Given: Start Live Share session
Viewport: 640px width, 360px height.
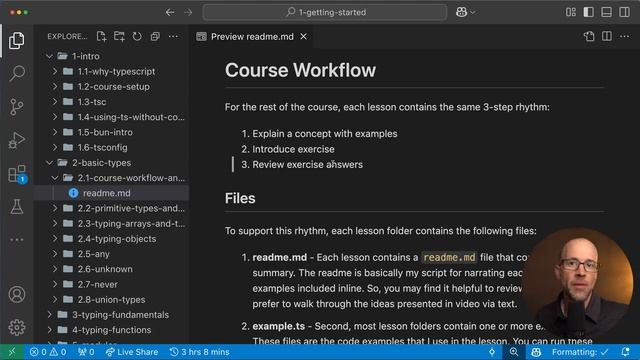Looking at the screenshot, I should click(131, 352).
